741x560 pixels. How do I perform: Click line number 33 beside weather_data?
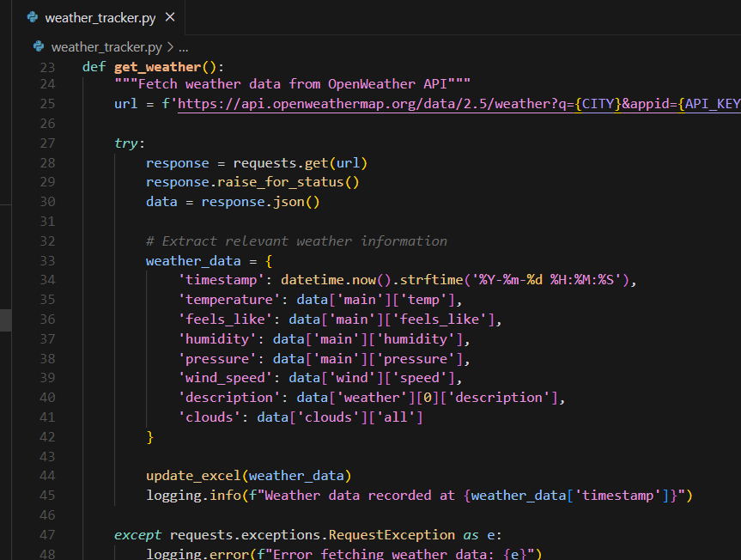46,260
